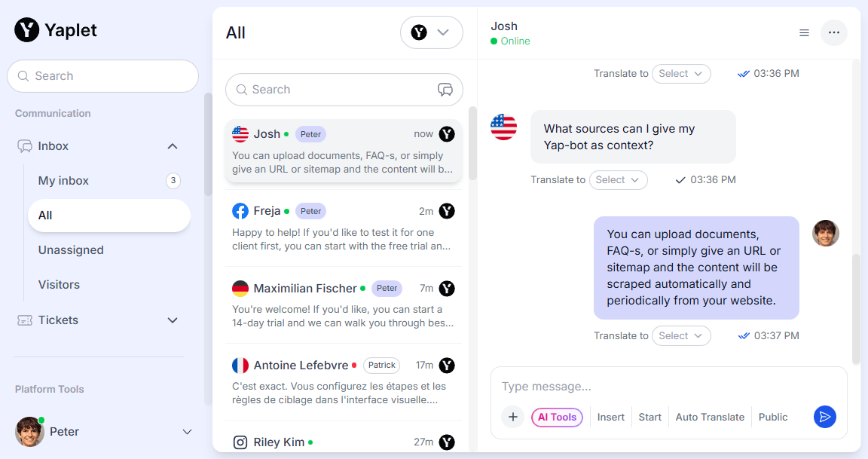The height and width of the screenshot is (459, 868).
Task: Toggle Auto Translate in message composer
Action: (x=710, y=417)
